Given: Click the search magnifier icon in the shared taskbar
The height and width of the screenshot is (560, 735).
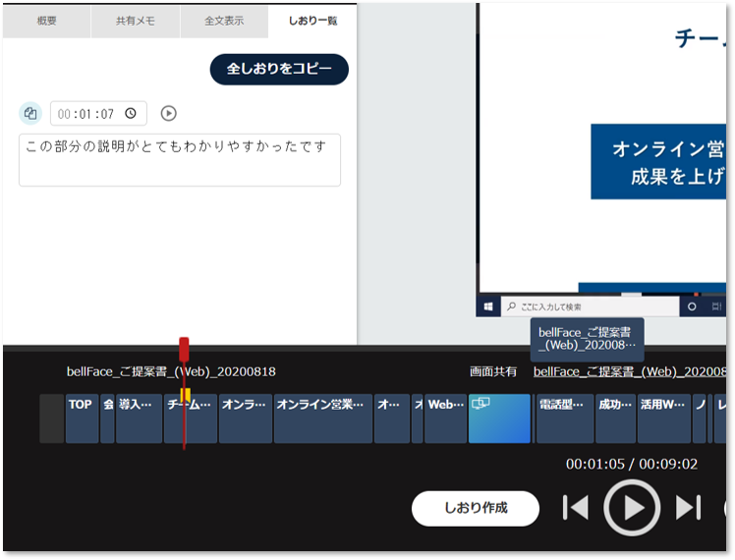Looking at the screenshot, I should tap(511, 307).
